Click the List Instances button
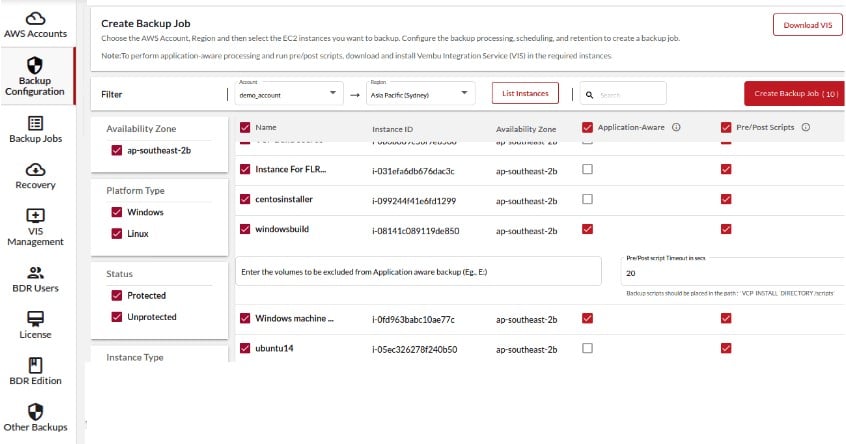Image resolution: width=846 pixels, height=444 pixels. coord(525,93)
